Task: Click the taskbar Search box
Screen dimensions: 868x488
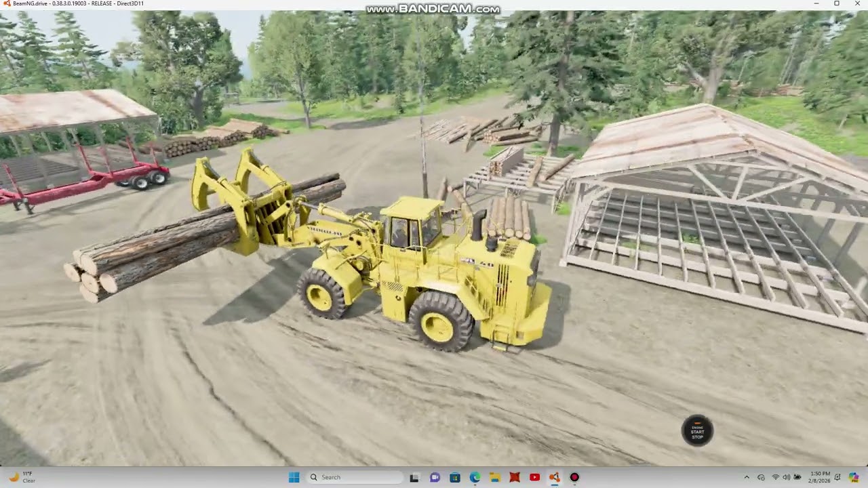Action: click(355, 477)
